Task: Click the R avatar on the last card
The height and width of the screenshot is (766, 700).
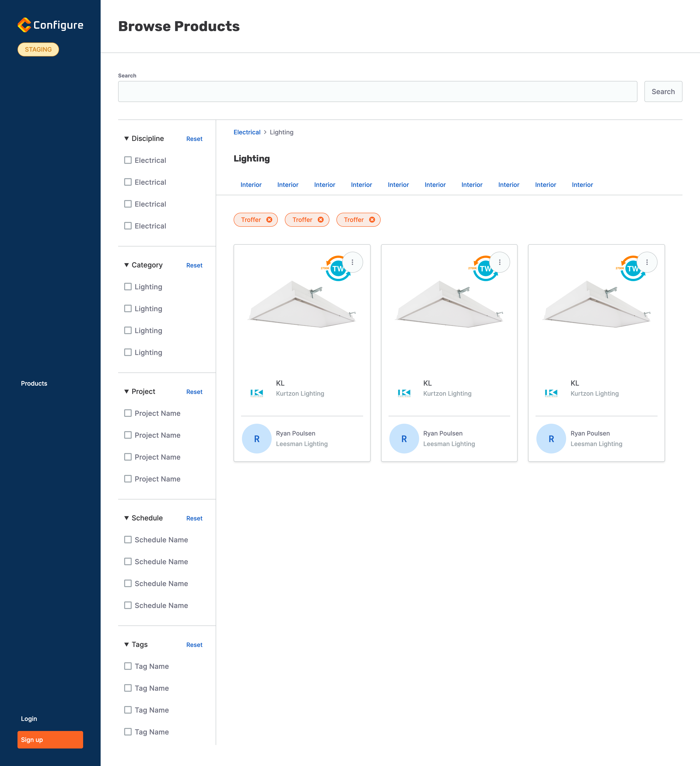Action: point(551,438)
